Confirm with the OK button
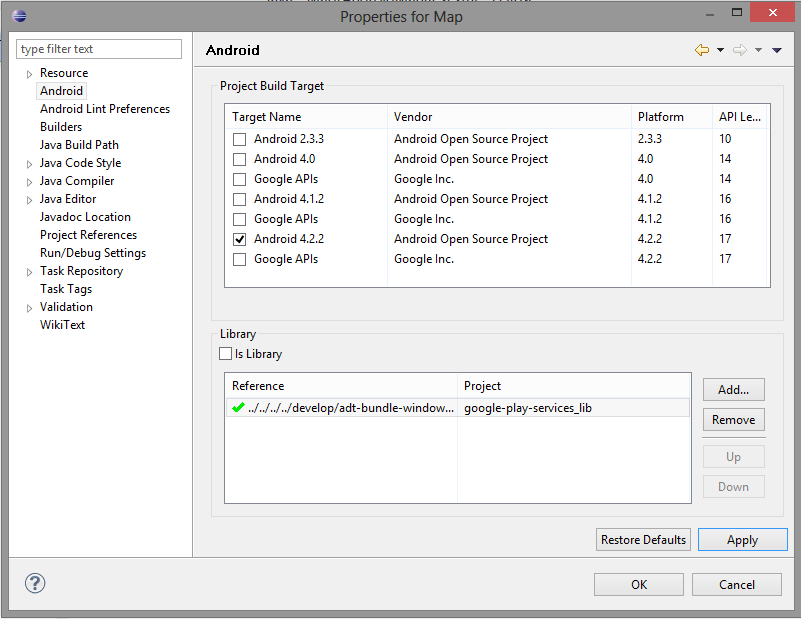The width and height of the screenshot is (801, 619). pyautogui.click(x=639, y=584)
